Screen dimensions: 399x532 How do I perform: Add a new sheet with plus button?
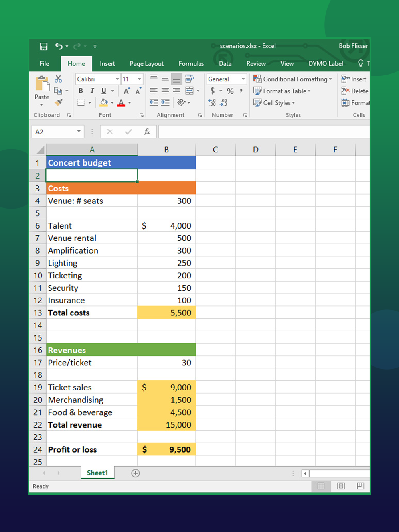coord(136,473)
